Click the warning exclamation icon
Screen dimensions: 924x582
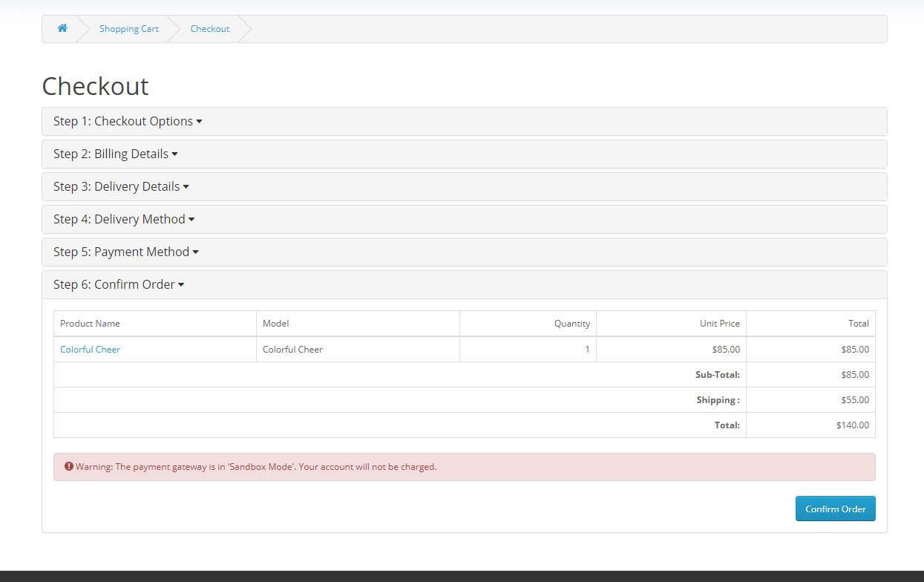coord(69,467)
